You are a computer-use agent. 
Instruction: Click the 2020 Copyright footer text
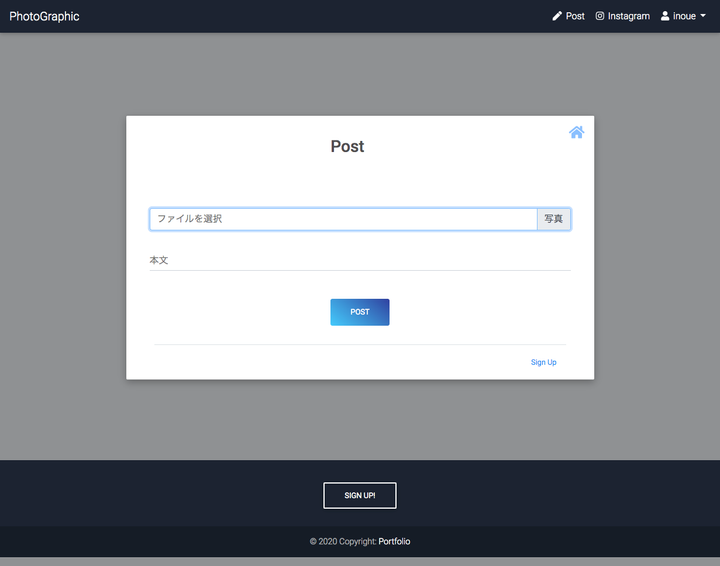(343, 541)
